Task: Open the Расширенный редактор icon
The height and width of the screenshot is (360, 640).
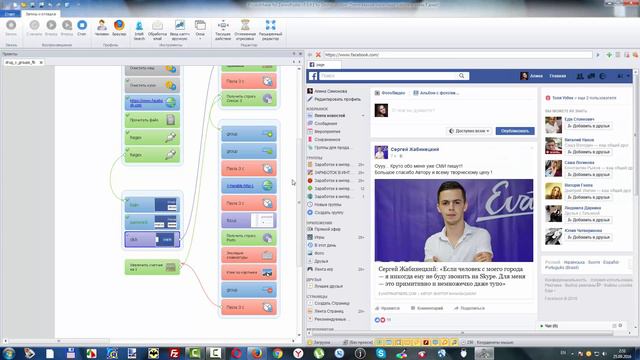Action: (x=271, y=25)
